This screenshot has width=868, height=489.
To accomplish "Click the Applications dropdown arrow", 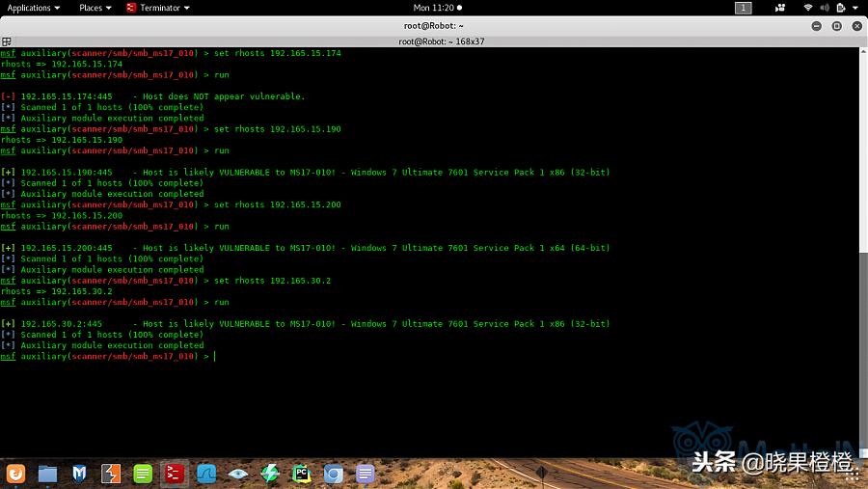I will coord(57,8).
